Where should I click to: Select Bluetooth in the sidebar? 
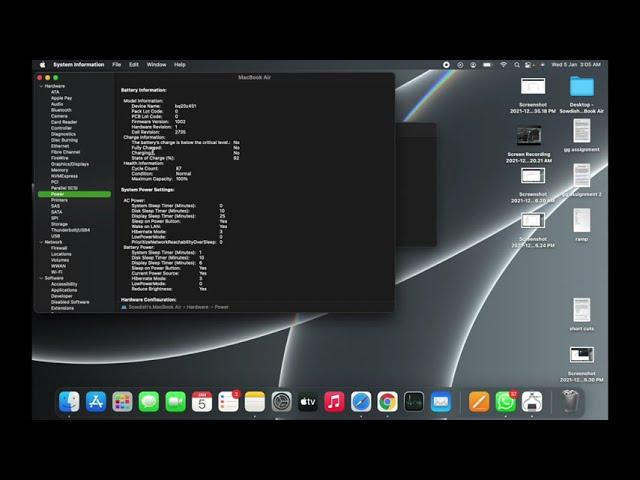[x=61, y=110]
